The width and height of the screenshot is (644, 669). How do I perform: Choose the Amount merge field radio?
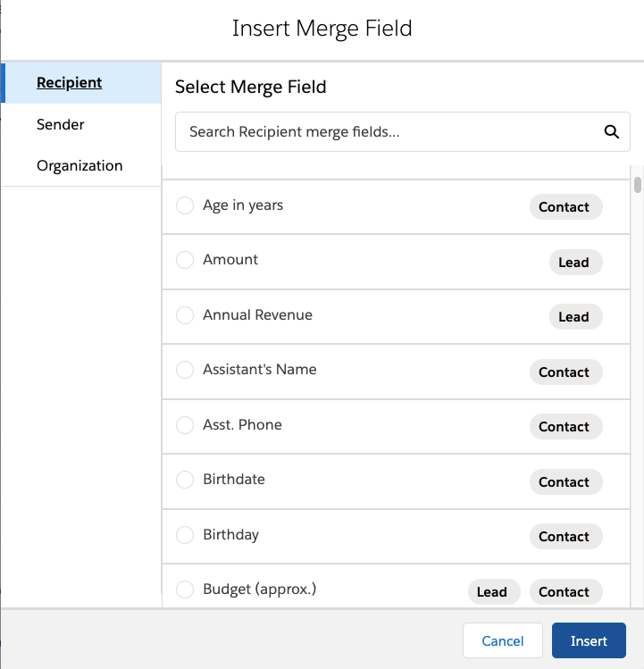coord(185,260)
